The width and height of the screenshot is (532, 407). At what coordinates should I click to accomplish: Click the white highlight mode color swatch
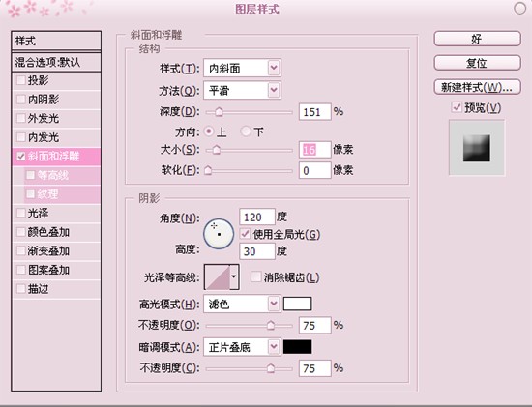(297, 304)
